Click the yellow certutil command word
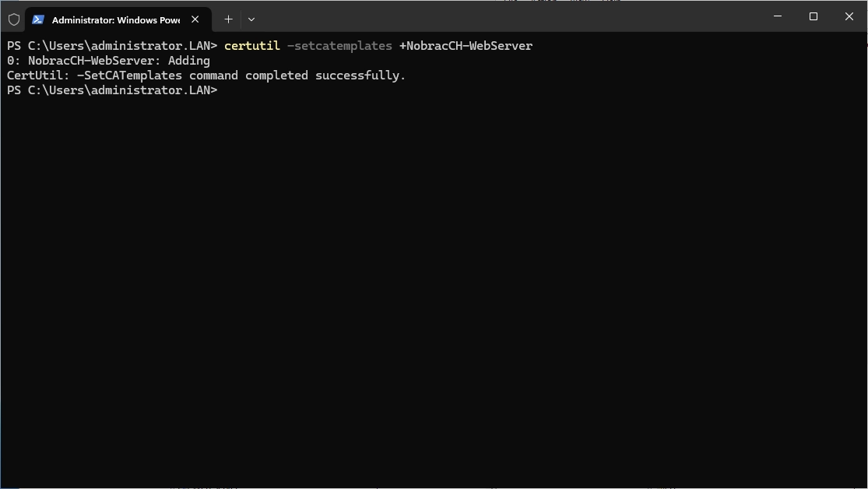Screen dimensions: 868x489 pos(252,46)
